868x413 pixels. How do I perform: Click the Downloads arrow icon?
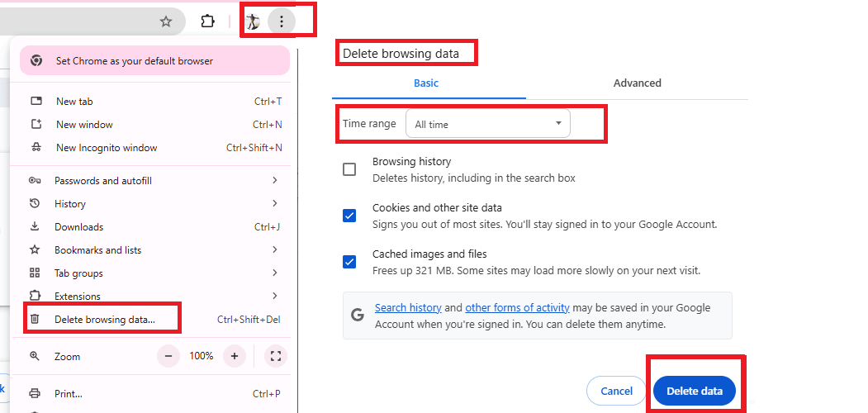35,227
